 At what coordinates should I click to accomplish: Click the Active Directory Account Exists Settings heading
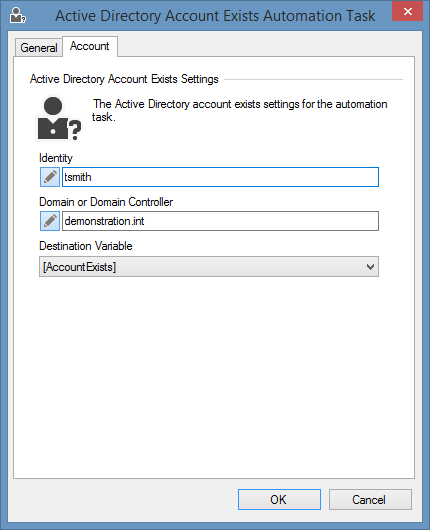124,79
